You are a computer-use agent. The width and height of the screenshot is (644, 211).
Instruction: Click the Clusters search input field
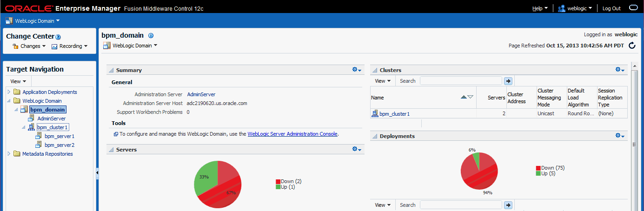pos(461,81)
